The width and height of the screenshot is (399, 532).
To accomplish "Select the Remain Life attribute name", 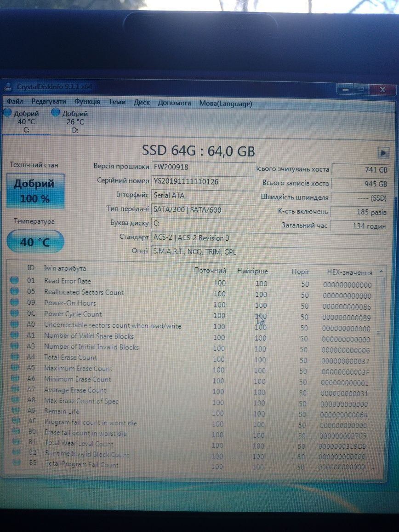I will pyautogui.click(x=62, y=411).
